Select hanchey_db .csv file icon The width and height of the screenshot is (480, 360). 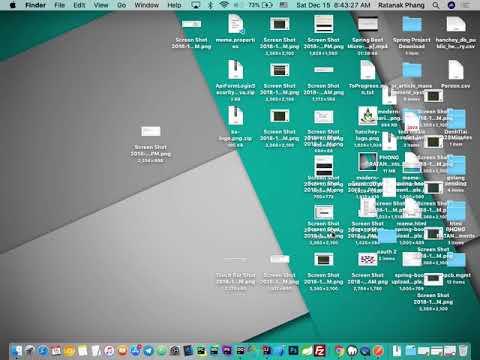tap(456, 24)
